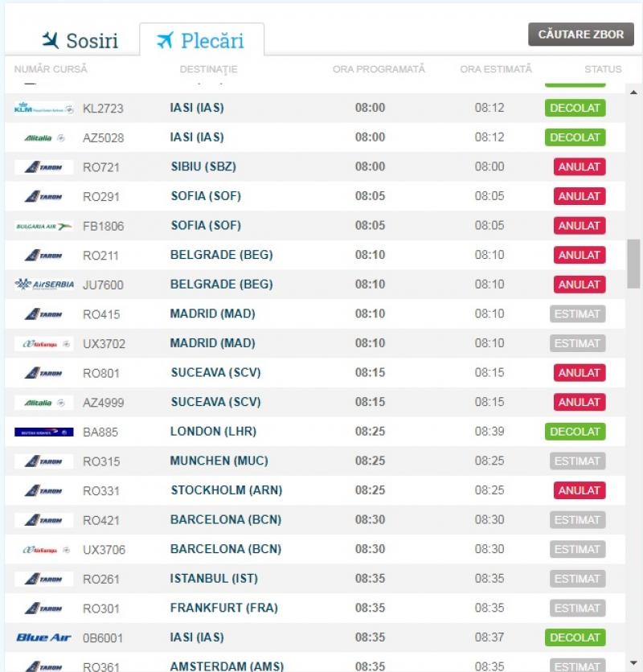Open the CĂUTARE ZBOR flight search
The image size is (643, 672).
[x=580, y=35]
